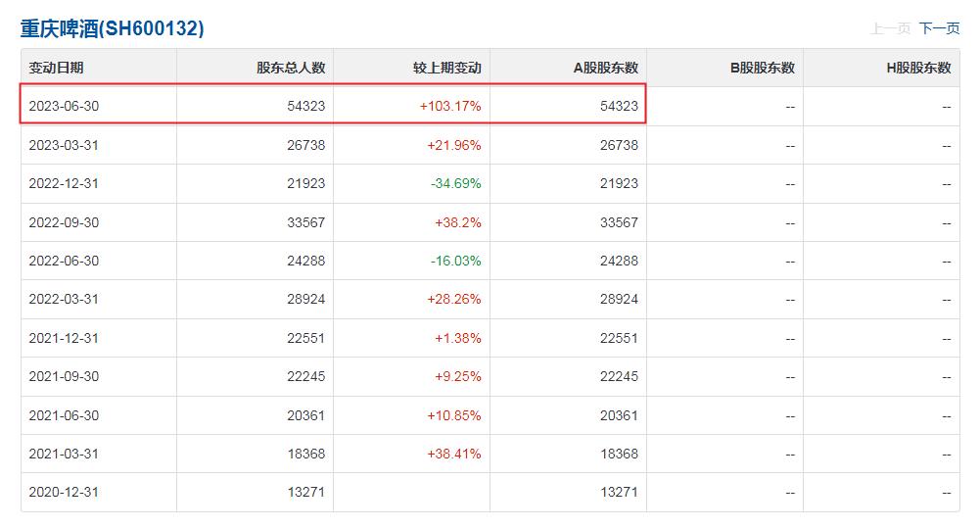Select the 股东总人数 column header
The height and width of the screenshot is (528, 980).
(291, 68)
